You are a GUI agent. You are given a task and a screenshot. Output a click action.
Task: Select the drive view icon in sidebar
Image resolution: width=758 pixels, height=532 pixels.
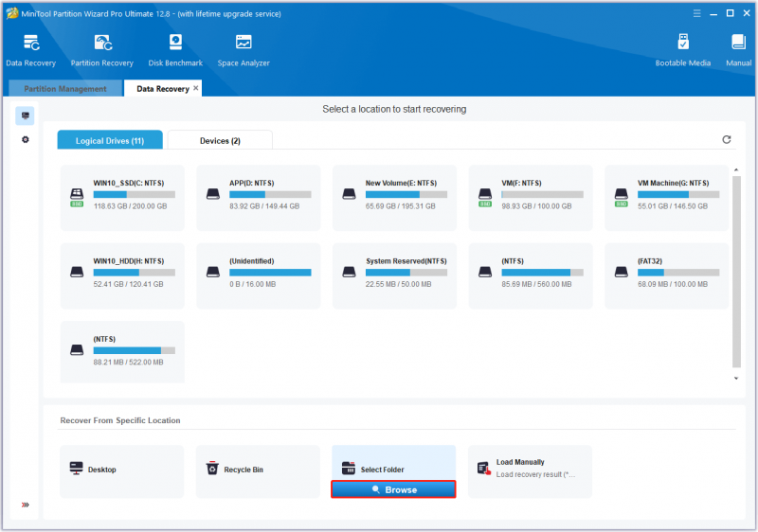(26, 115)
